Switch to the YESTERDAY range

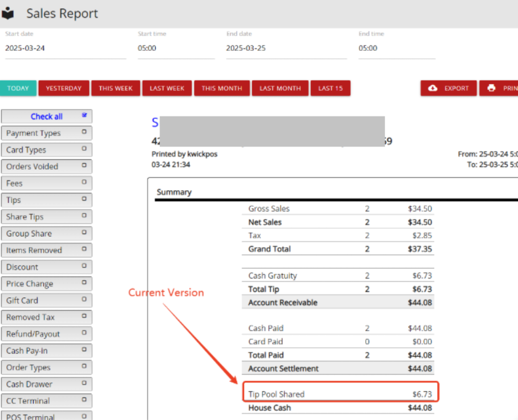coord(64,88)
